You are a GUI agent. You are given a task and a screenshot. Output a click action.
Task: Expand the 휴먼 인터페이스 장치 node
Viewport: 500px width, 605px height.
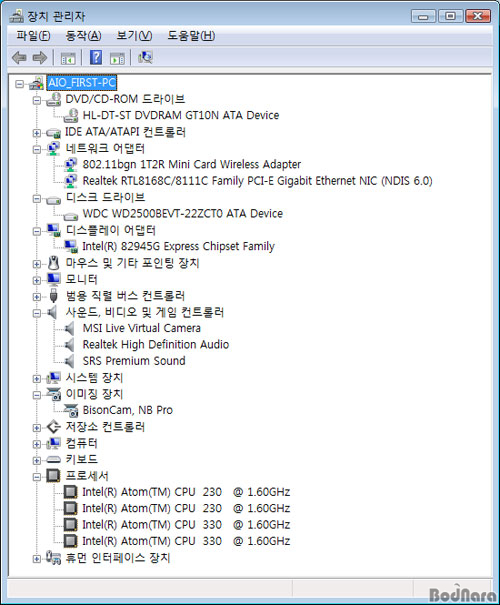pos(37,559)
